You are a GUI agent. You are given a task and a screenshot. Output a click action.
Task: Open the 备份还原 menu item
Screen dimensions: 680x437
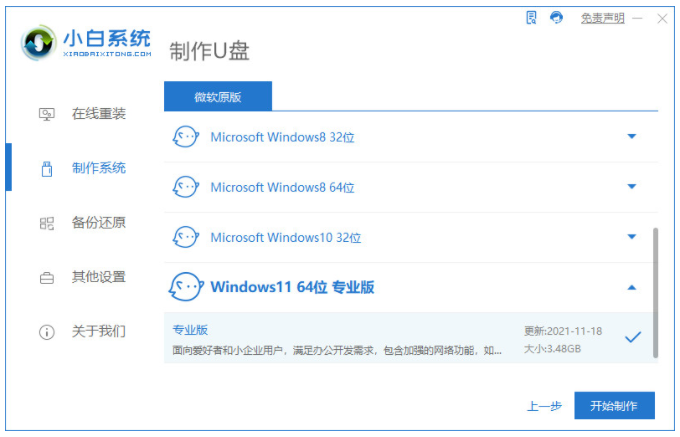82,223
